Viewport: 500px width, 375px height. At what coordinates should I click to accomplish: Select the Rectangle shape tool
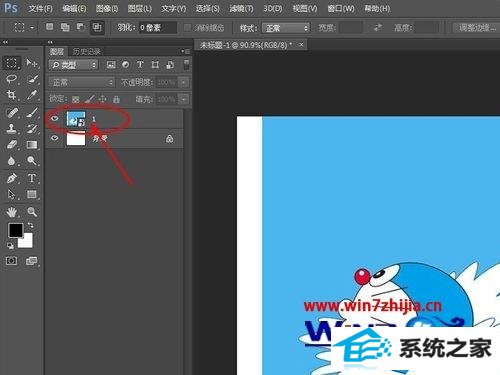point(32,194)
